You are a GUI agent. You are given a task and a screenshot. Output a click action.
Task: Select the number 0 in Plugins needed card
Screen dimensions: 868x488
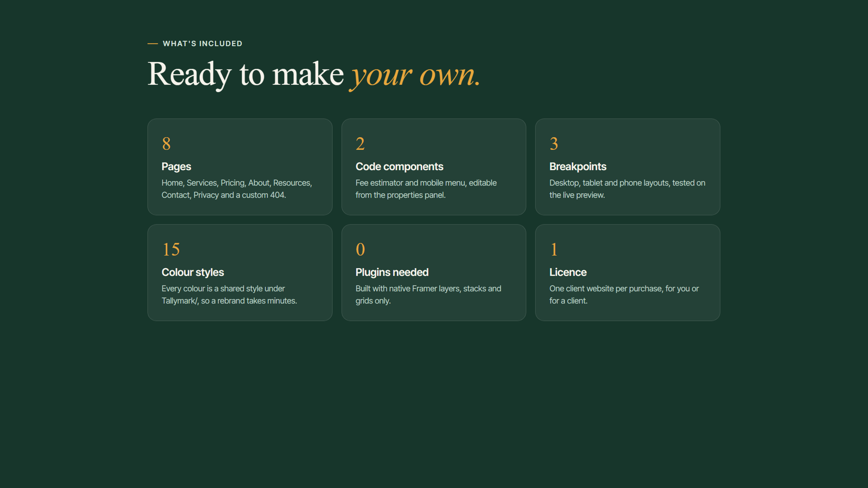360,249
